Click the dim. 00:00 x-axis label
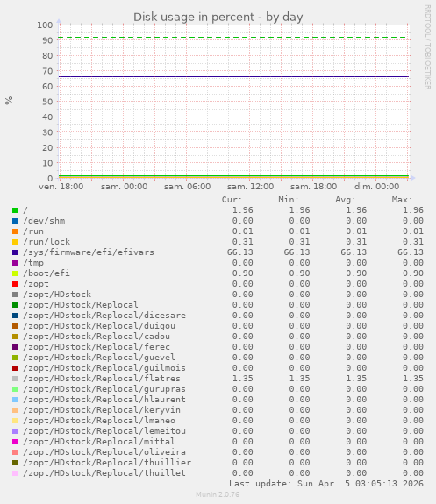This screenshot has height=504, width=436. pyautogui.click(x=376, y=187)
